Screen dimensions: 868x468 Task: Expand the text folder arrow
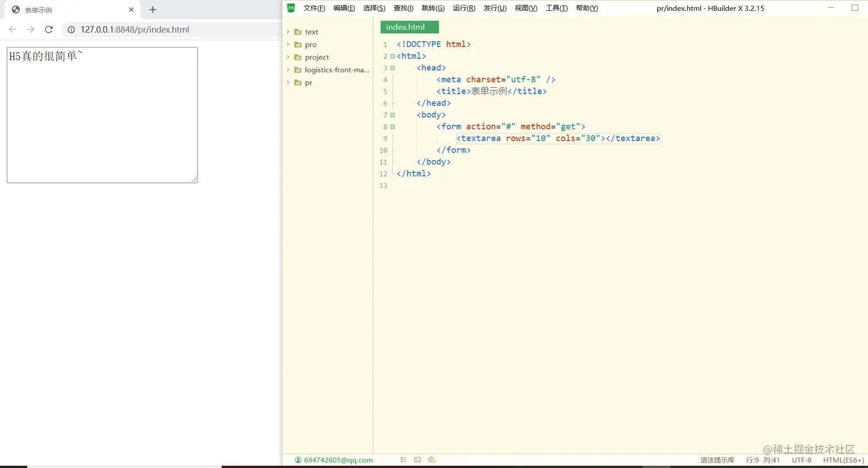[288, 32]
